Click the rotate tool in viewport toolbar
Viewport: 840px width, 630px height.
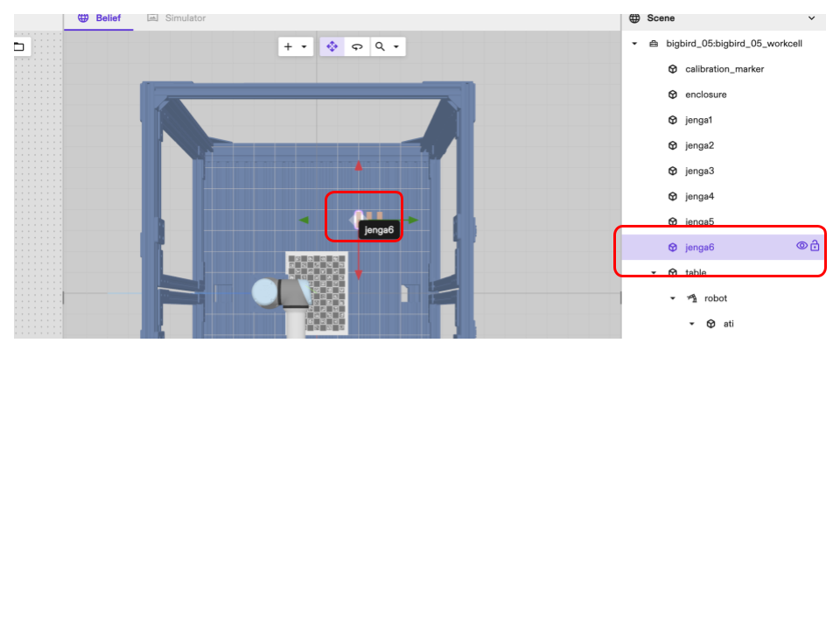[x=357, y=46]
